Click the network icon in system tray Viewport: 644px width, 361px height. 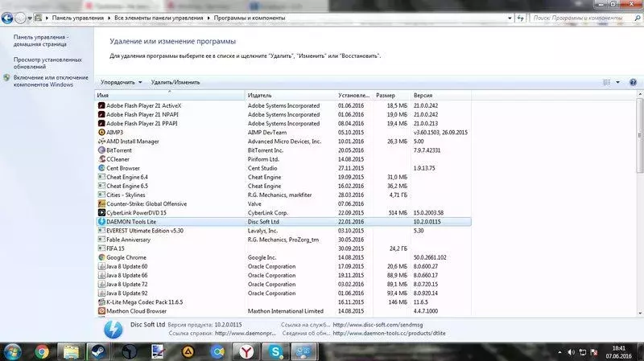click(582, 352)
